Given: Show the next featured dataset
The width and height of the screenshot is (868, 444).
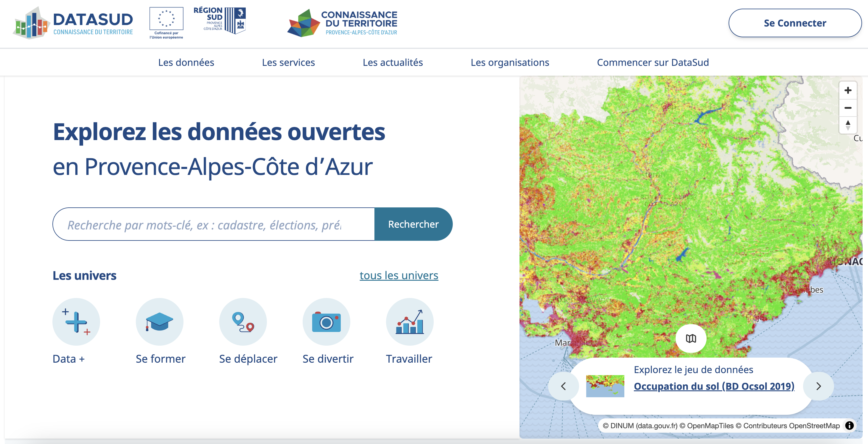Looking at the screenshot, I should click(x=819, y=386).
